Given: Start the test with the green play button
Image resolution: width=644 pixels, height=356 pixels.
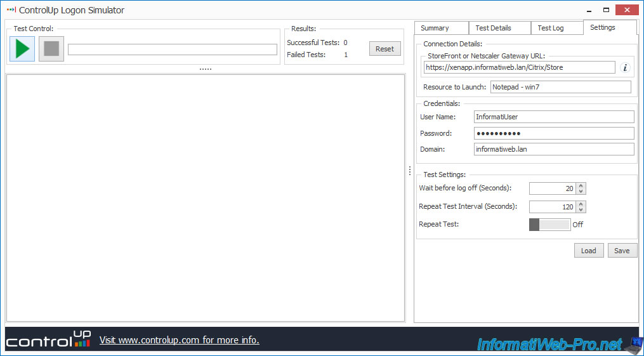Looking at the screenshot, I should (x=22, y=49).
